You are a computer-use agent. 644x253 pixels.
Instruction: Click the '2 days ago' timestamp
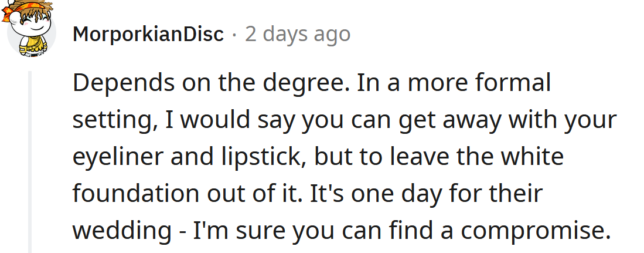coord(298,35)
